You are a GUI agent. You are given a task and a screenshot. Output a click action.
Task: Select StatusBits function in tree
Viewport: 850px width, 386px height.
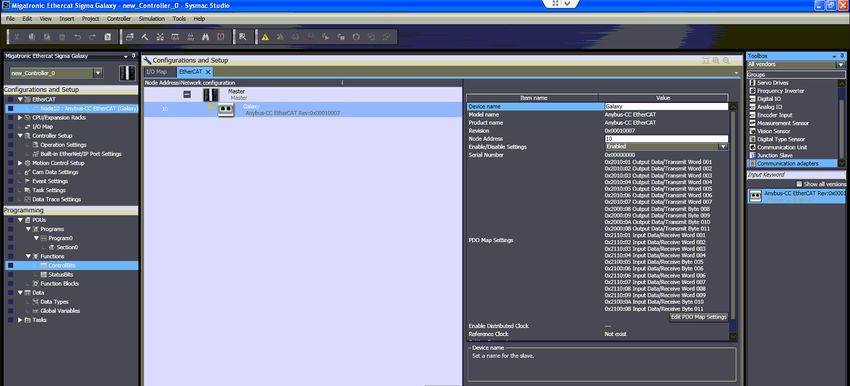pos(61,275)
